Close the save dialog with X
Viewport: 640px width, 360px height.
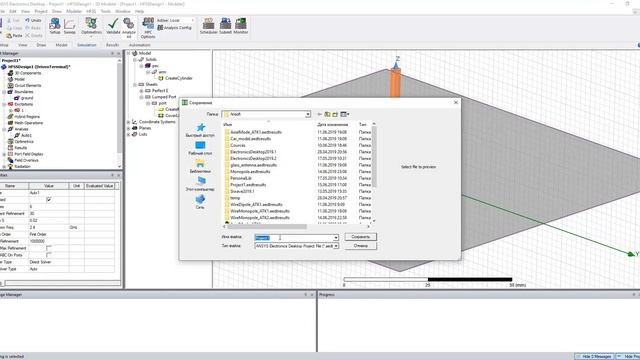point(456,102)
